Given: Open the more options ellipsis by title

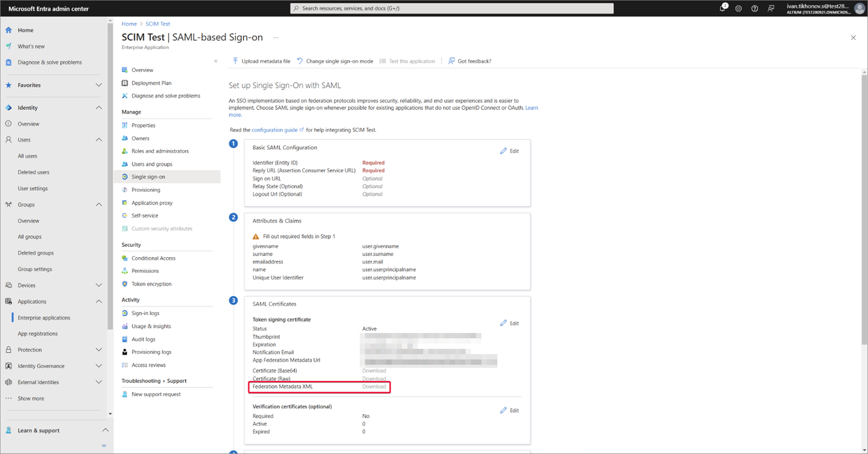Looking at the screenshot, I should click(276, 37).
